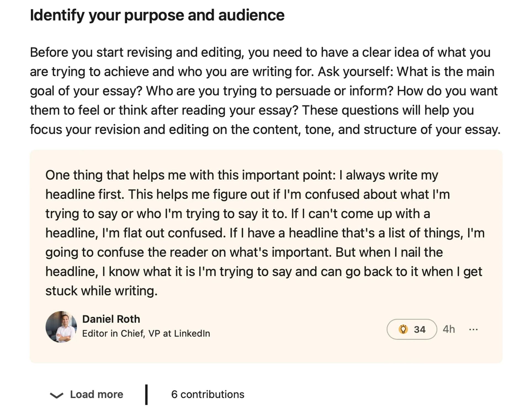Screen dimensions: 530x420
Task: Open Daniel Roth's profile photo
Action: pos(61,327)
